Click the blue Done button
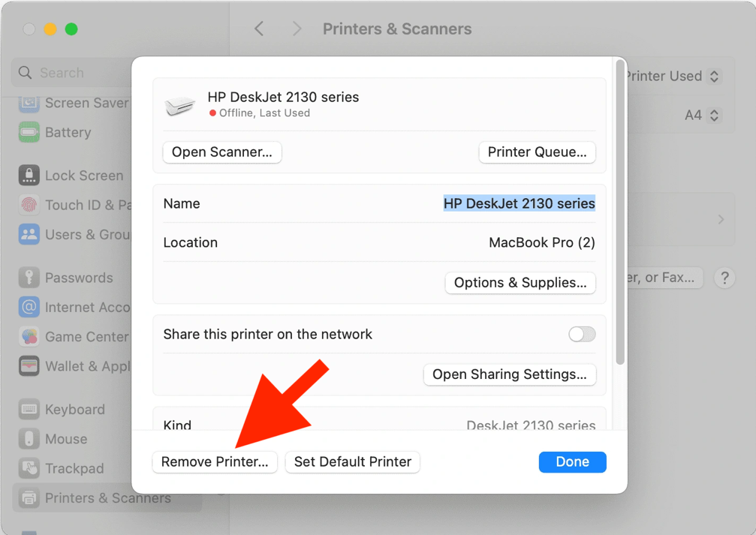This screenshot has height=535, width=756. coord(572,461)
